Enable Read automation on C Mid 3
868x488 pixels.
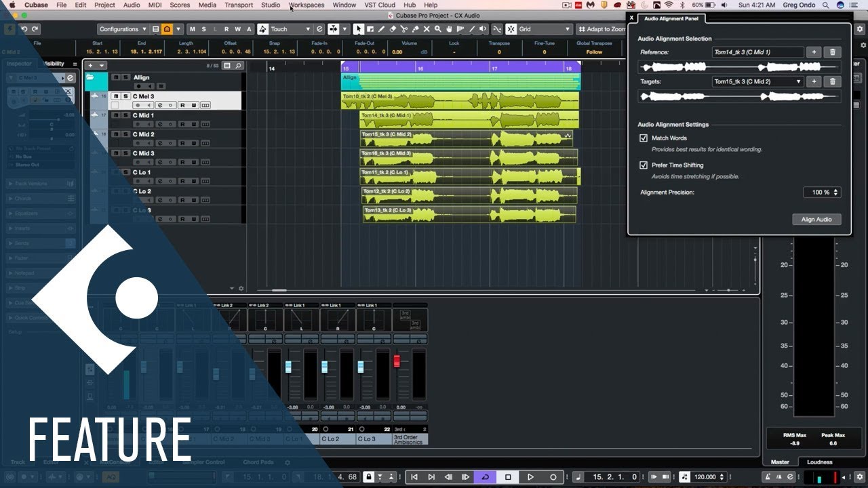pyautogui.click(x=182, y=162)
